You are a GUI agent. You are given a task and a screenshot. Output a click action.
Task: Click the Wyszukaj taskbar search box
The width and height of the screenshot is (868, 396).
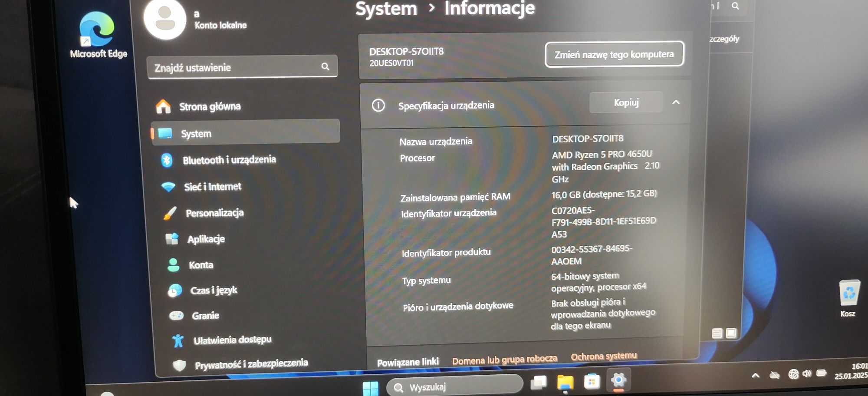point(454,386)
